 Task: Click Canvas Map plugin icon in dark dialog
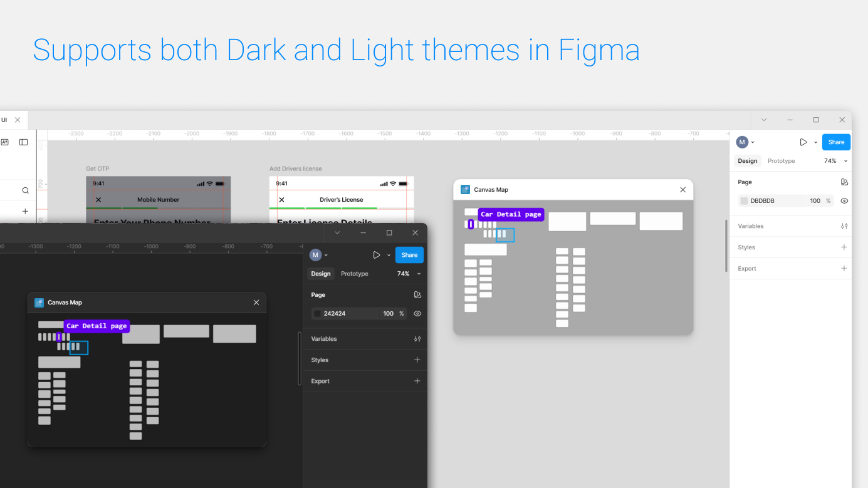tap(39, 303)
